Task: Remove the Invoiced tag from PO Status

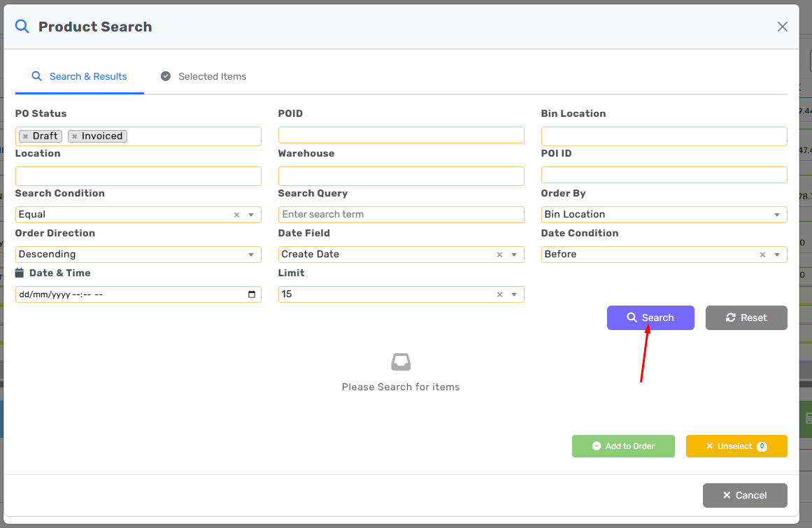Action: (x=74, y=136)
